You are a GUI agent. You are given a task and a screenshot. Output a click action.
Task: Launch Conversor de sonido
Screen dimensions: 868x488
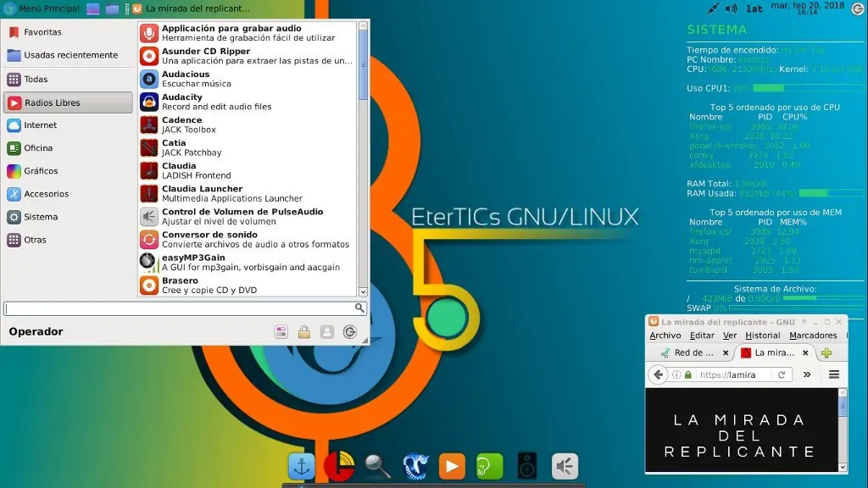click(248, 240)
